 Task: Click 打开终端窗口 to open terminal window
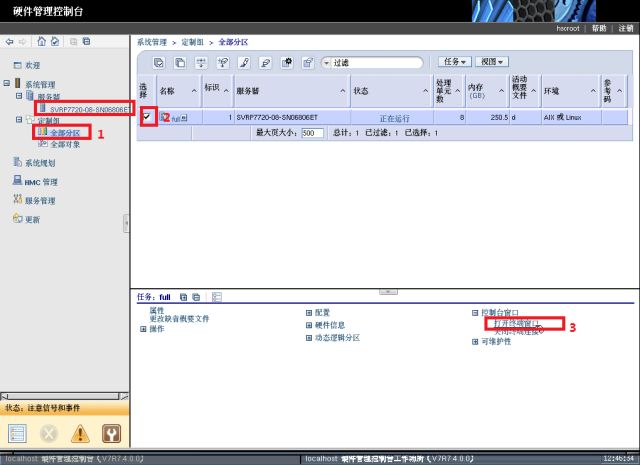516,324
